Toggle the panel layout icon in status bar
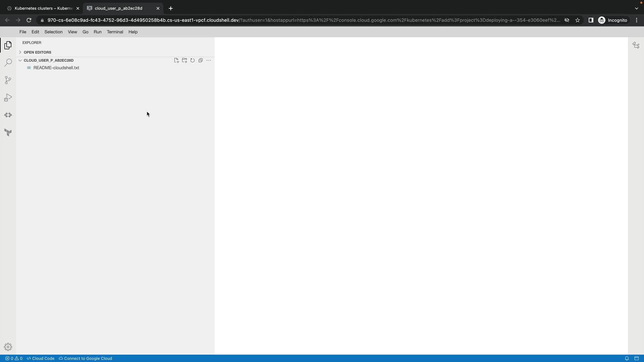This screenshot has width=644, height=362. coord(636,358)
